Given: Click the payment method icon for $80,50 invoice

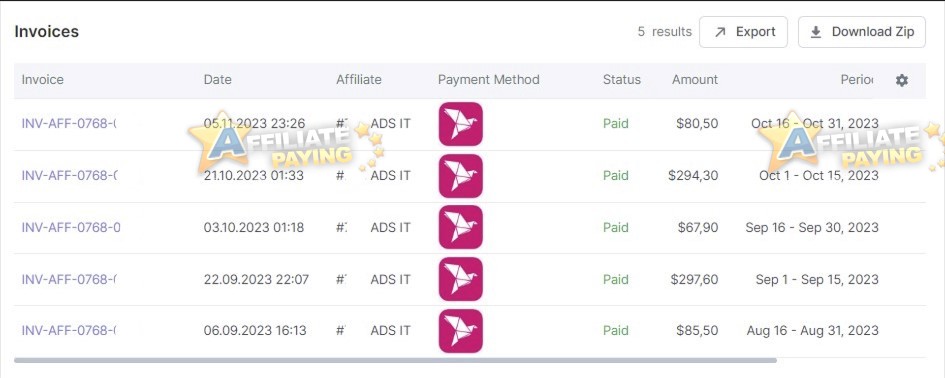Looking at the screenshot, I should click(460, 124).
